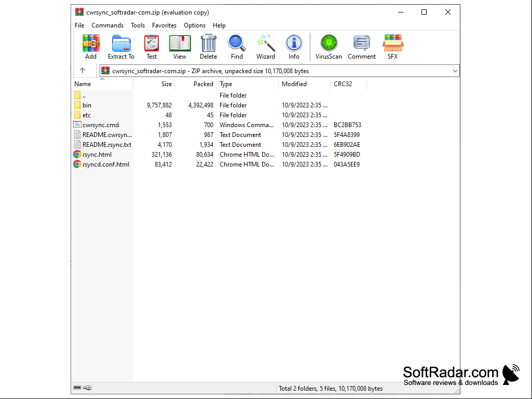Click packed size 4,392,498
Screen dimensions: 532x399
pyautogui.click(x=200, y=105)
